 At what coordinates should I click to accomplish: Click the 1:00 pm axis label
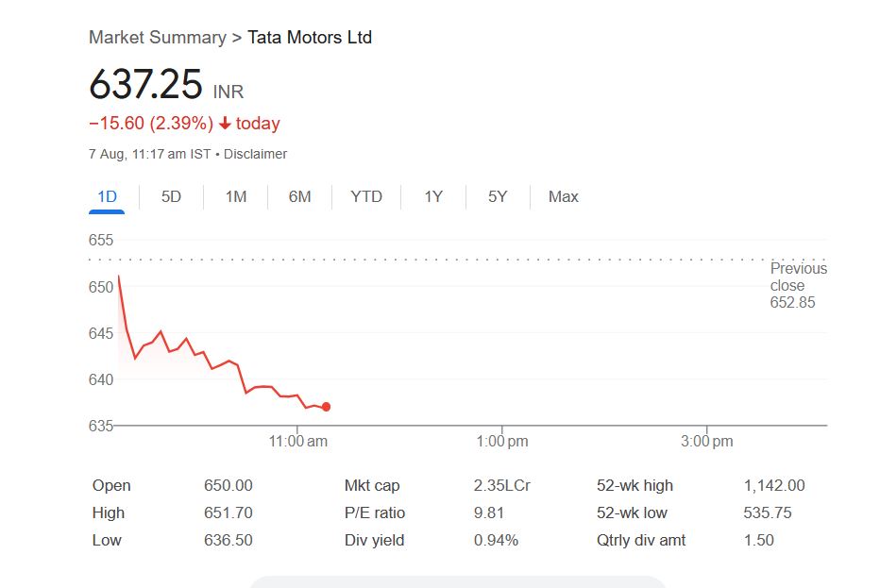point(502,442)
